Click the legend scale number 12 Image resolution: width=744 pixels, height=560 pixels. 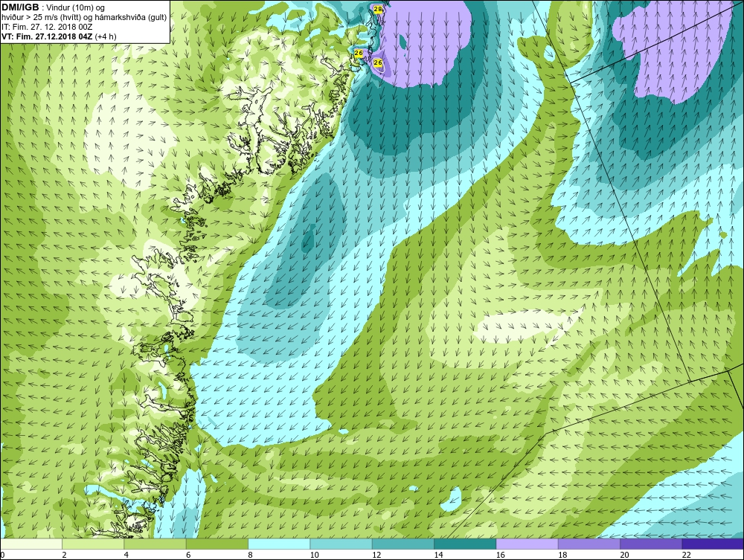tap(376, 555)
